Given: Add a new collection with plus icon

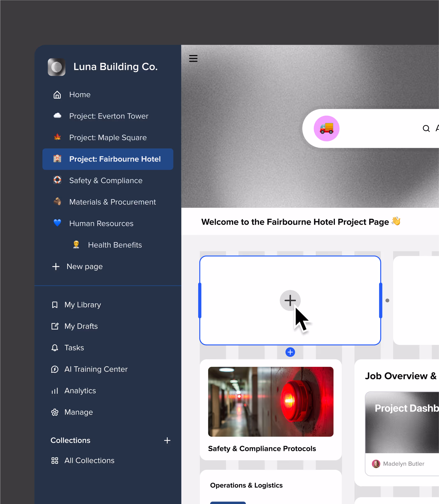Looking at the screenshot, I should pos(167,440).
